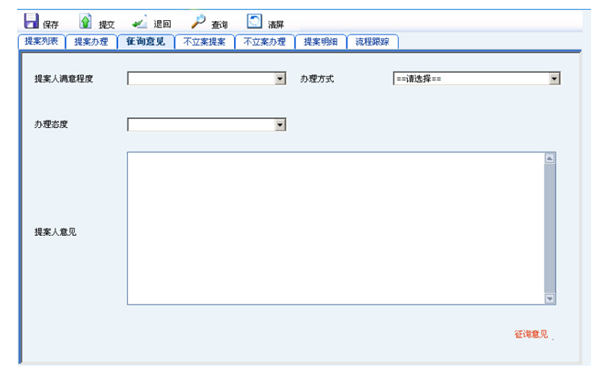Expand the 办理方式 请选择 dropdown

point(477,79)
